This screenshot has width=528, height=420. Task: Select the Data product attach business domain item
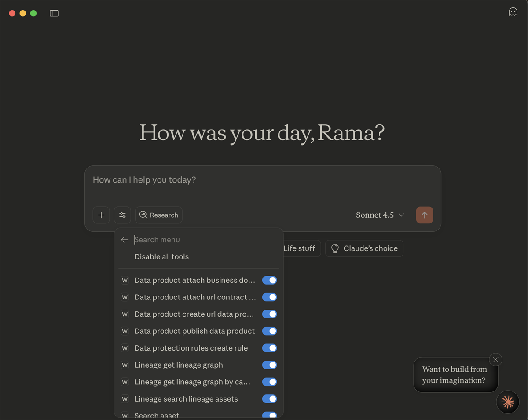[x=194, y=280]
